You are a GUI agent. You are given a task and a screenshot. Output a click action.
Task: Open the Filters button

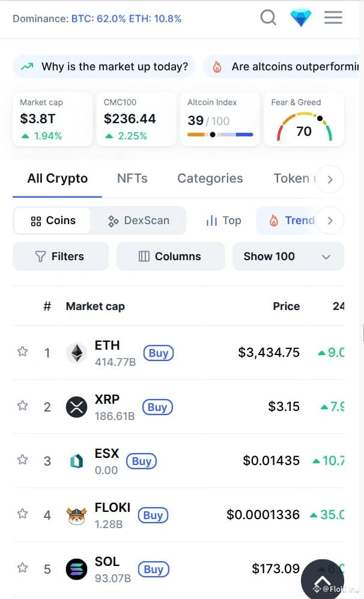[61, 257]
